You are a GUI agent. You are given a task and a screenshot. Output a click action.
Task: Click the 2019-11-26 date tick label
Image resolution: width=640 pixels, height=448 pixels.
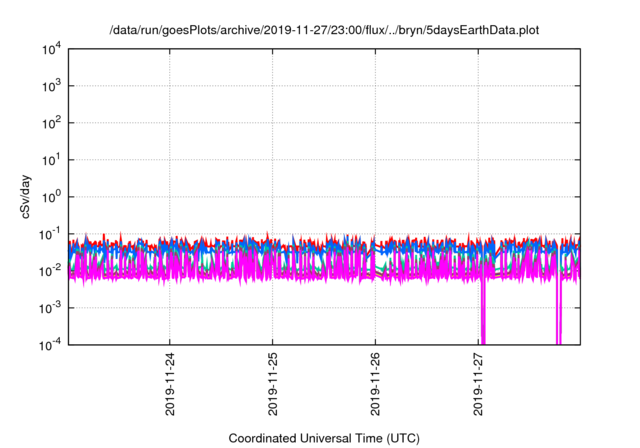(x=375, y=384)
